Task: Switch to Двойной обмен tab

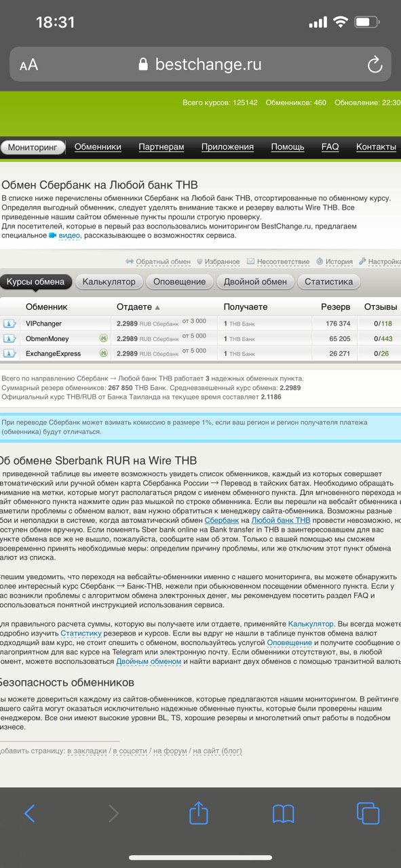Action: pos(255,282)
